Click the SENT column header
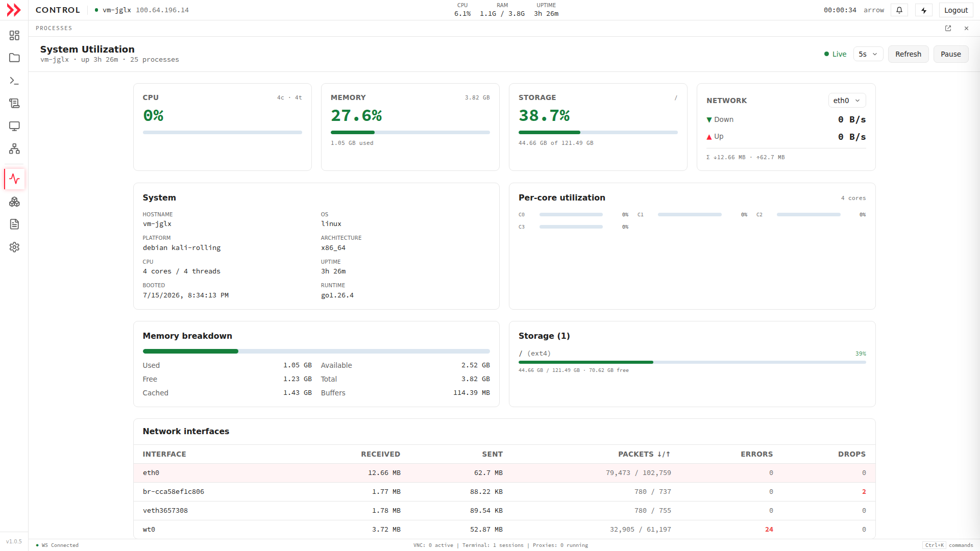980x551 pixels. (492, 454)
